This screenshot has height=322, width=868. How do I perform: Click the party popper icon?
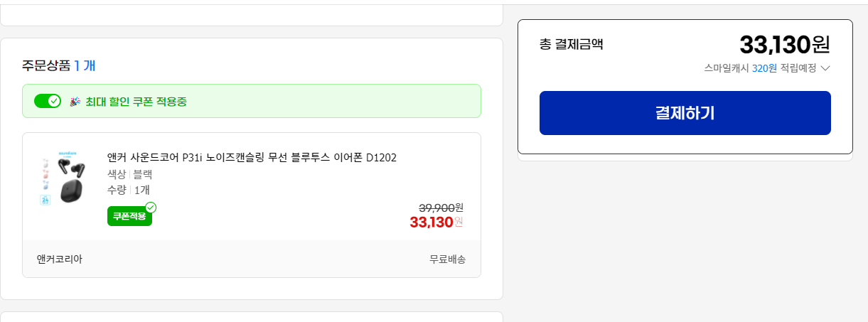click(x=75, y=102)
